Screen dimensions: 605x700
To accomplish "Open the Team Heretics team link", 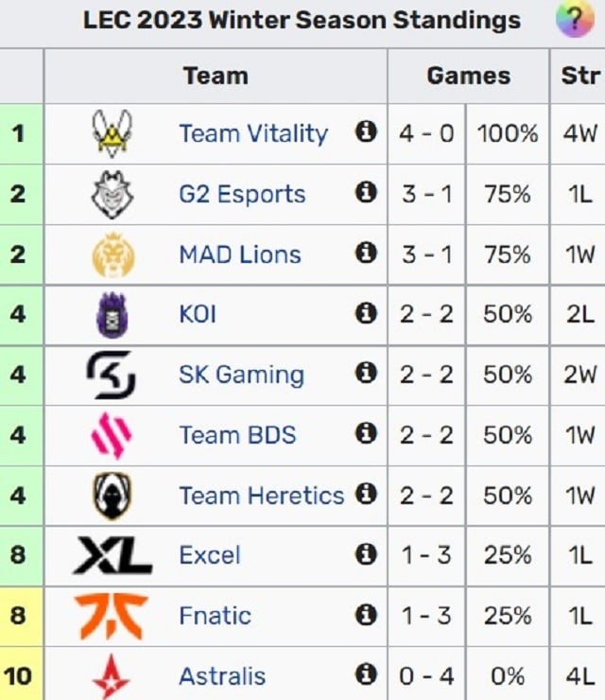I will tap(262, 496).
